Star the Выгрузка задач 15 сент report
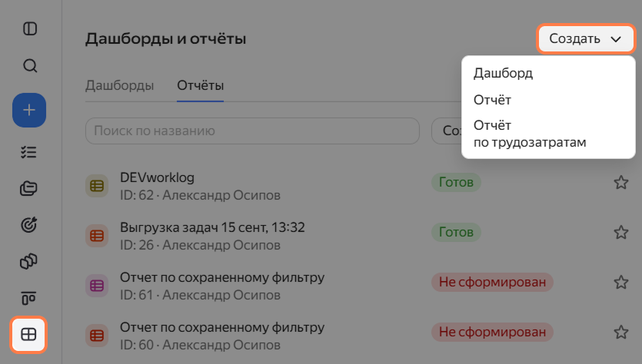This screenshot has width=642, height=364. click(x=621, y=233)
